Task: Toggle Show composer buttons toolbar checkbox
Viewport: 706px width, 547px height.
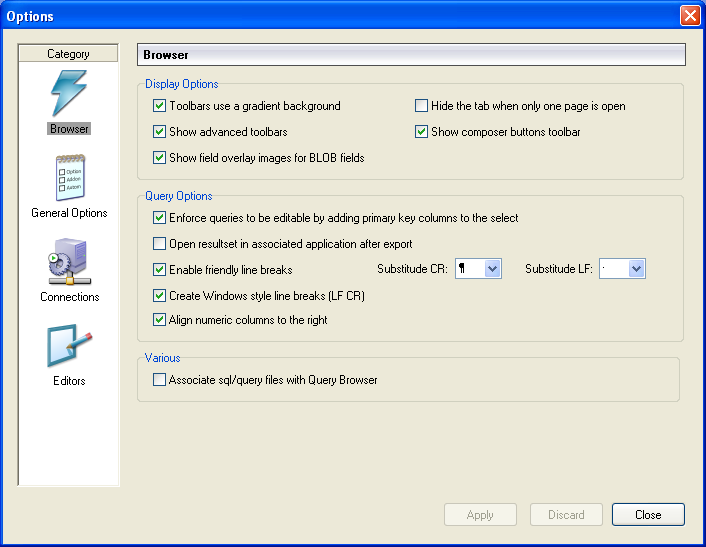Action: (421, 132)
